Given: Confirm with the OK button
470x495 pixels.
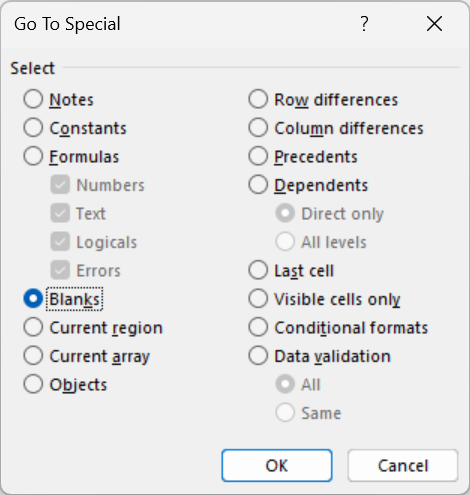Looking at the screenshot, I should 277,465.
